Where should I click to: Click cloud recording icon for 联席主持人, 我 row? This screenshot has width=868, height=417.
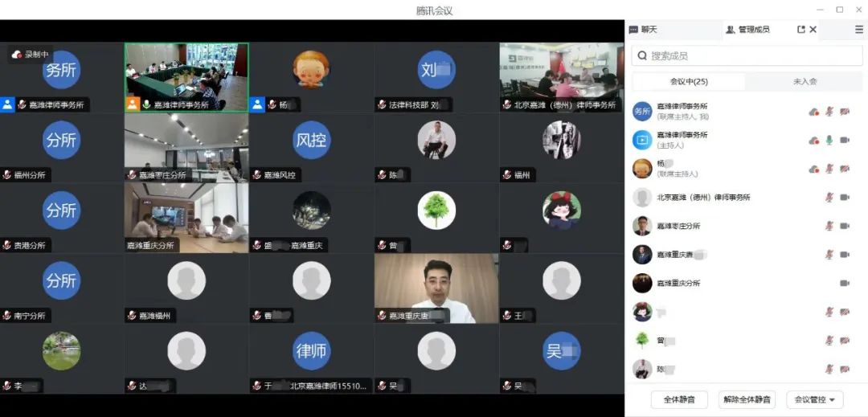coord(813,112)
